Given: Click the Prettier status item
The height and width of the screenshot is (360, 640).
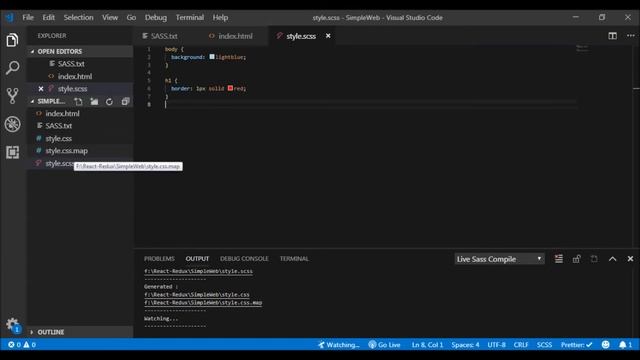Looking at the screenshot, I should coord(576,344).
